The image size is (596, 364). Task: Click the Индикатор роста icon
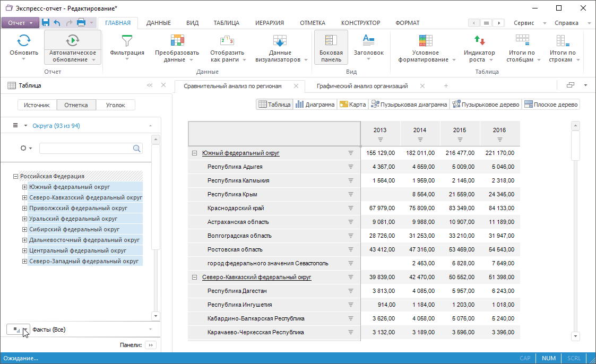(479, 40)
